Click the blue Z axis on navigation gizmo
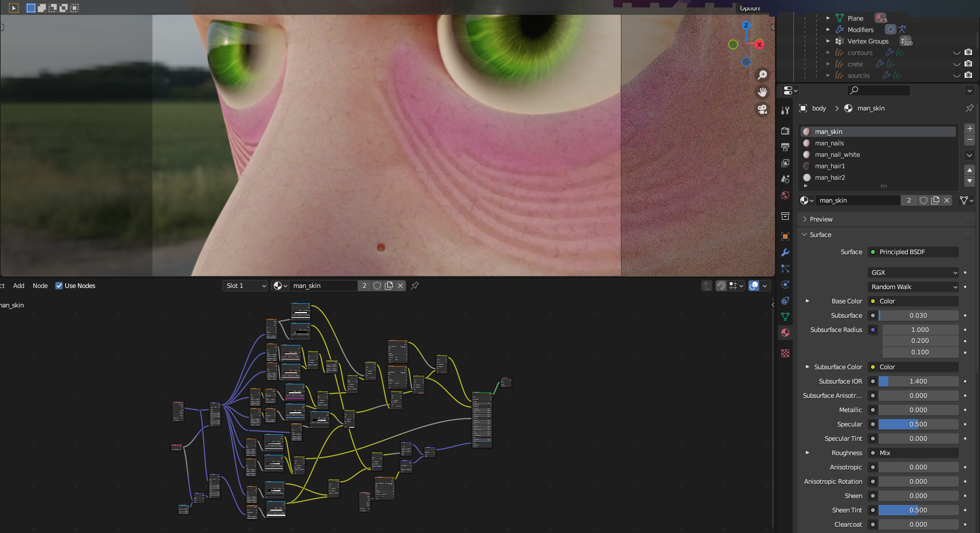 746,25
